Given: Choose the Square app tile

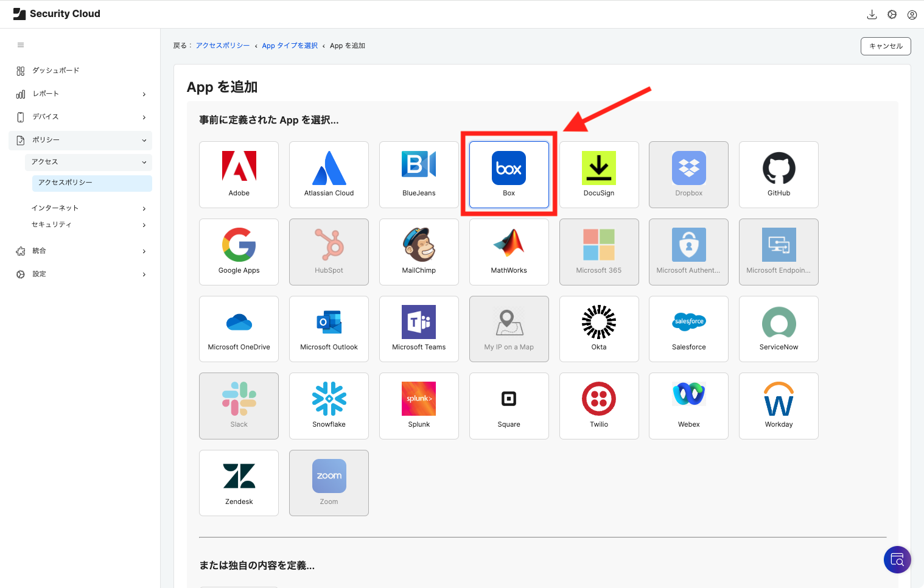Looking at the screenshot, I should click(x=509, y=406).
